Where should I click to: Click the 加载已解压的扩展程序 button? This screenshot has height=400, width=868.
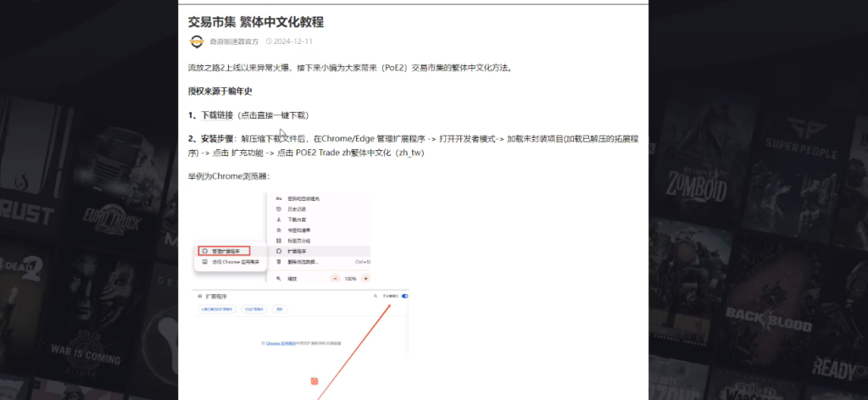pyautogui.click(x=216, y=308)
